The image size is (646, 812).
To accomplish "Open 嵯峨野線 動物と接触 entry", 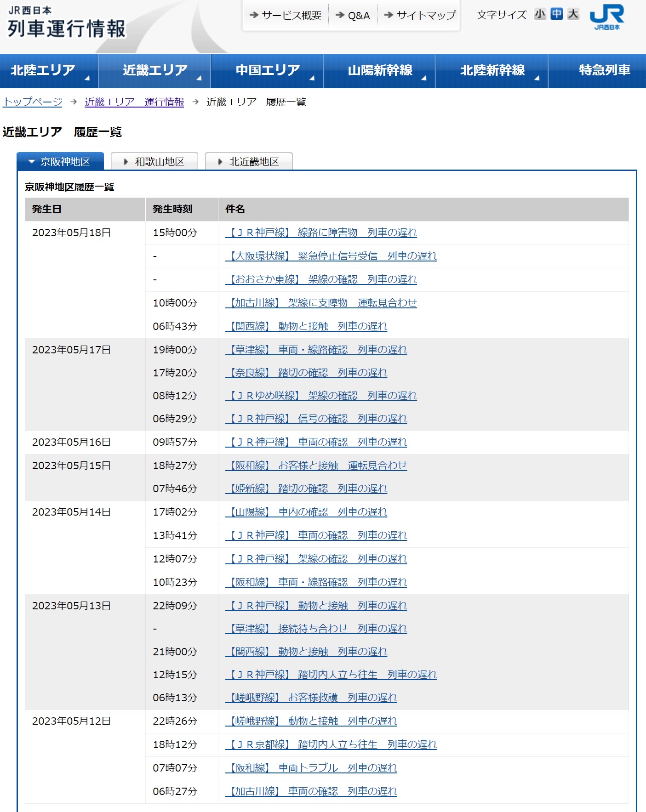I will pos(311,721).
